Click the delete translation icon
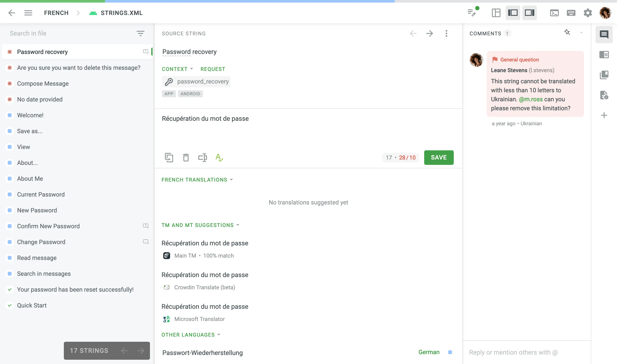This screenshot has width=617, height=364. click(186, 157)
